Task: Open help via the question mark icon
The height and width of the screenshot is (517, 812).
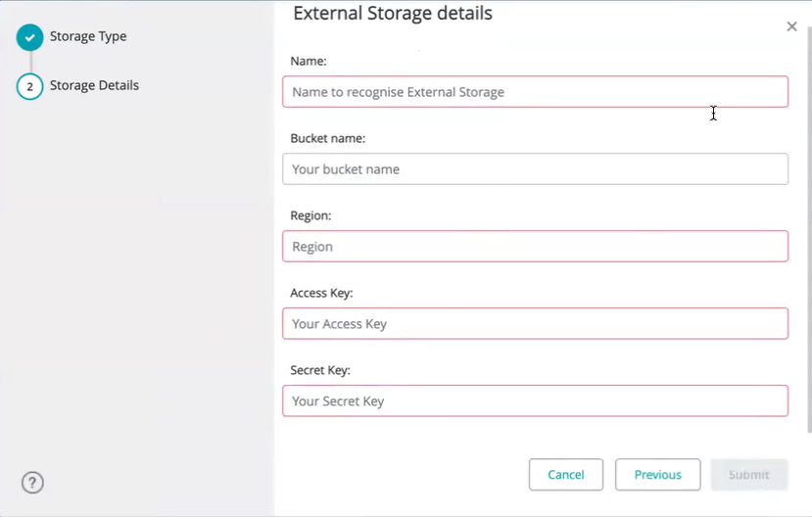Action: tap(32, 482)
